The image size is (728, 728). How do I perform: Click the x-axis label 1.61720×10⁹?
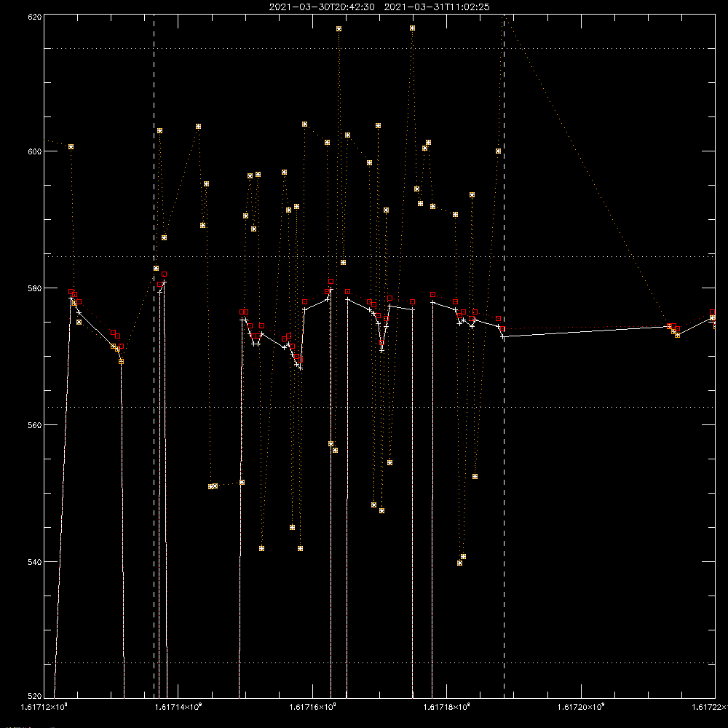581,707
